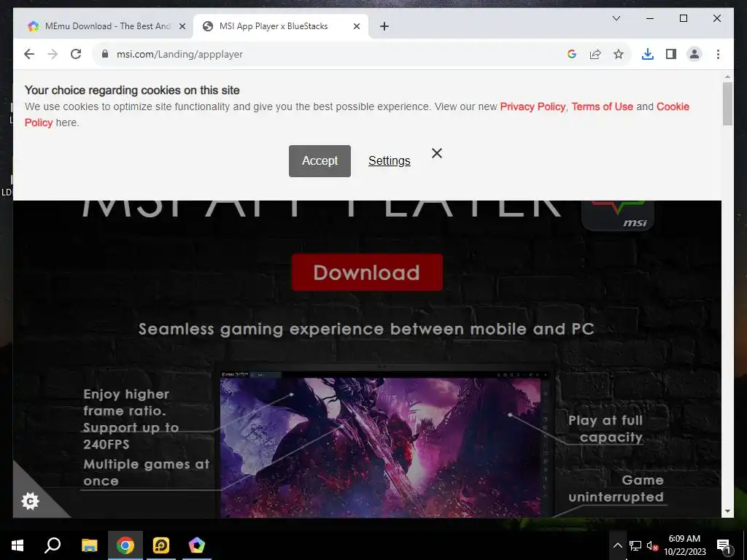Open the Cookie Policy link
The height and width of the screenshot is (560, 747).
pyautogui.click(x=673, y=106)
